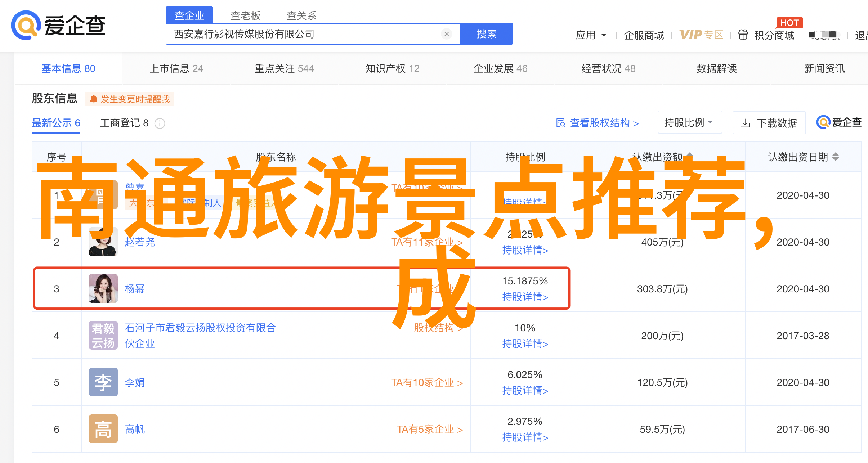
Task: Open 杨幂 avatar photo
Action: click(x=103, y=288)
